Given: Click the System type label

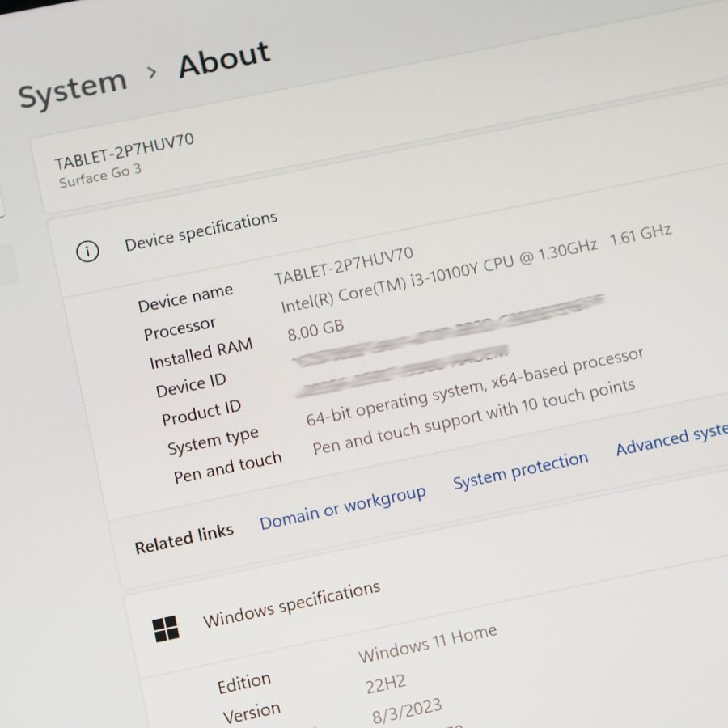Looking at the screenshot, I should click(213, 441).
